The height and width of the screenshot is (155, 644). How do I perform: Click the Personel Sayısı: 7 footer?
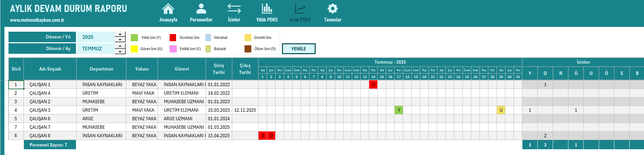point(50,145)
